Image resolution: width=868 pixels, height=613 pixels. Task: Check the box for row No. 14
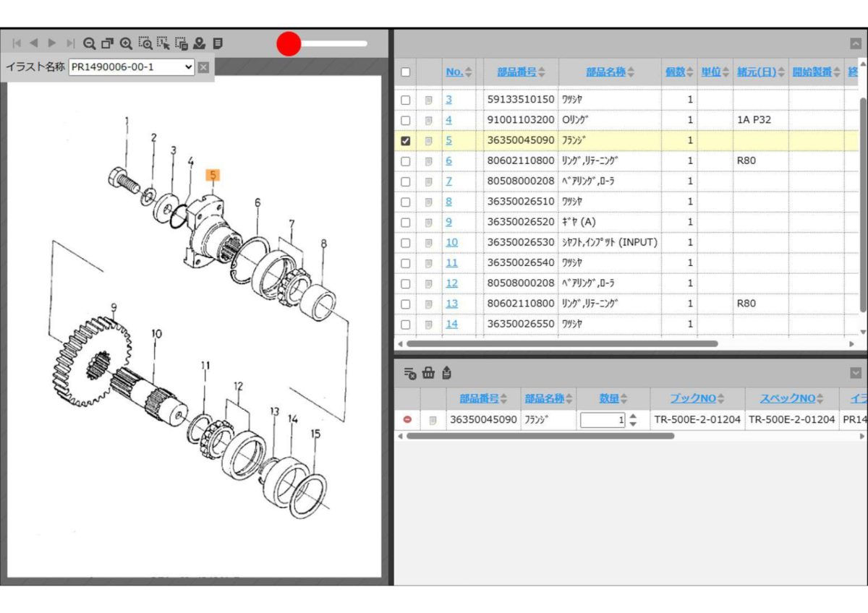point(405,325)
